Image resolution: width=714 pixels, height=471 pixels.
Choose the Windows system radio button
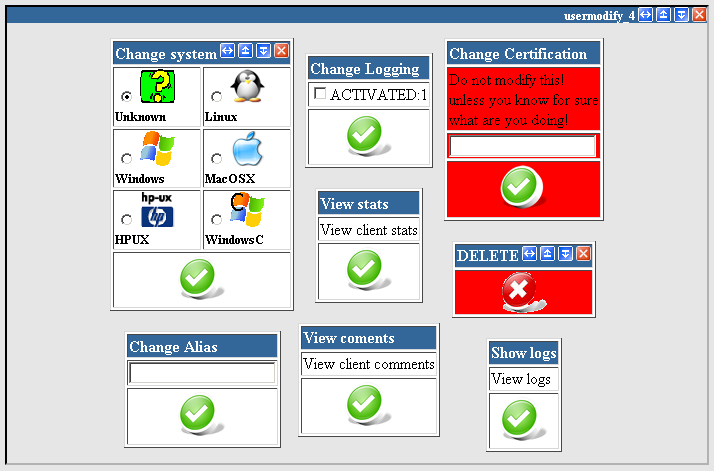coord(126,158)
